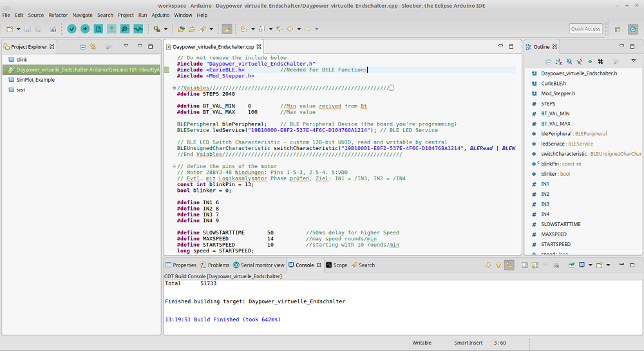The height and width of the screenshot is (351, 644).
Task: Select the Arduino perspective icon
Action: (633, 29)
